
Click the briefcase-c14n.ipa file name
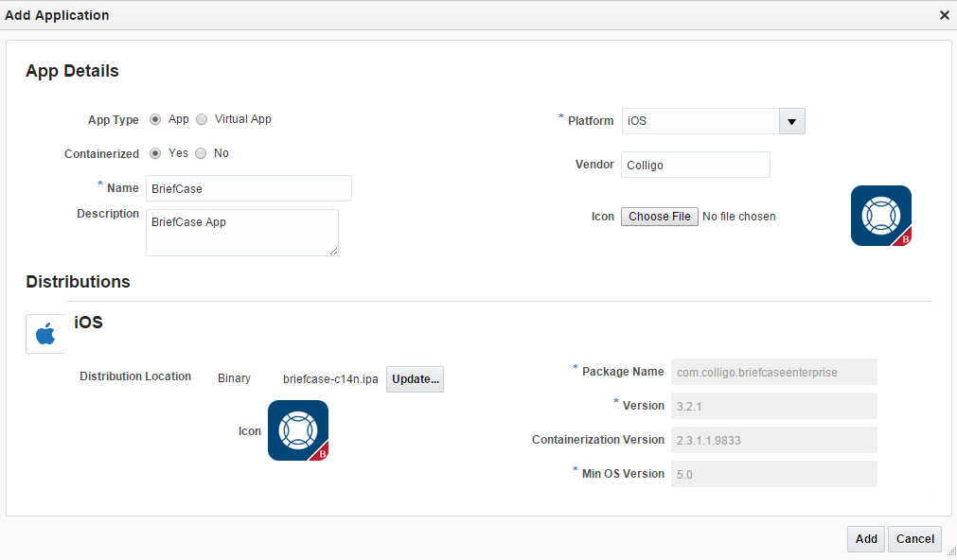point(330,378)
